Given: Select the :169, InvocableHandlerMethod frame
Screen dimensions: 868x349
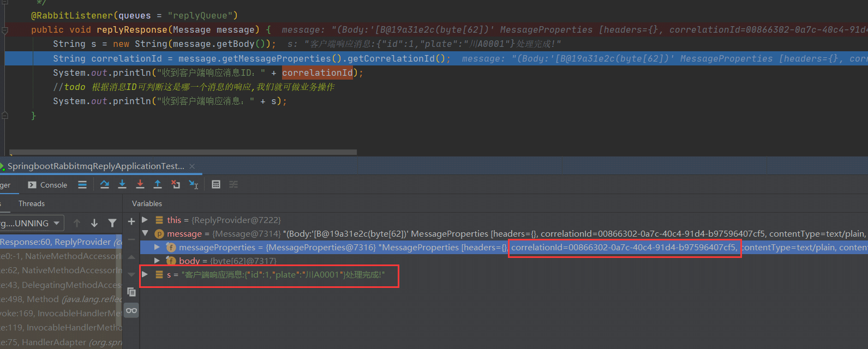Looking at the screenshot, I should [x=61, y=313].
